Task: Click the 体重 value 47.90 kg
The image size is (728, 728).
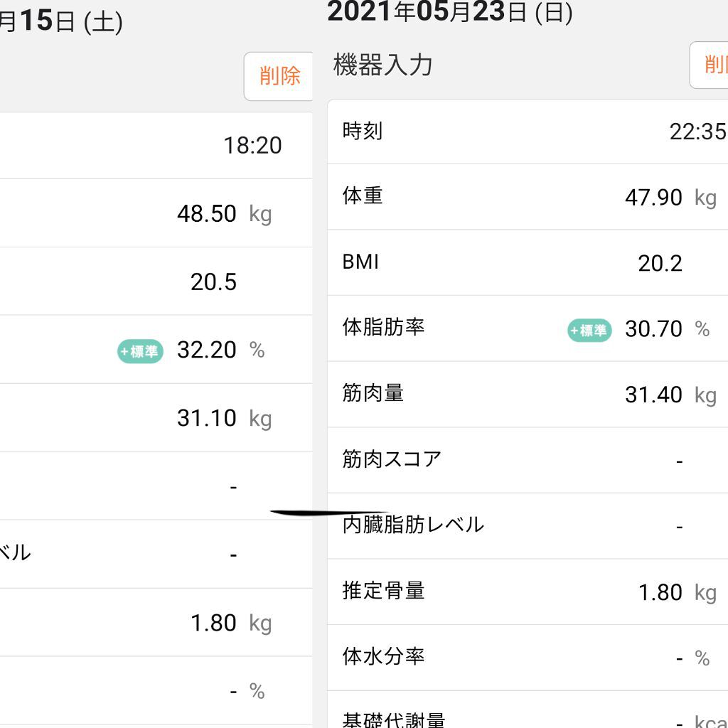Action: click(x=654, y=198)
